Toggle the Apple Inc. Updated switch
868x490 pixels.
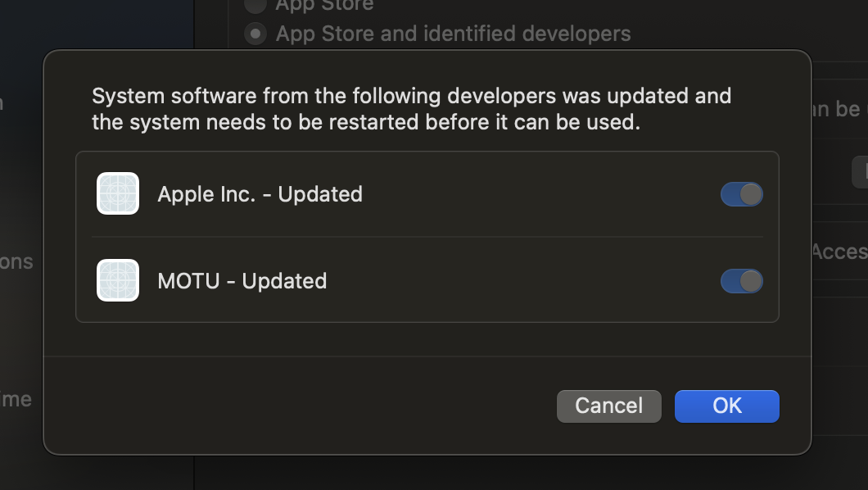(742, 194)
